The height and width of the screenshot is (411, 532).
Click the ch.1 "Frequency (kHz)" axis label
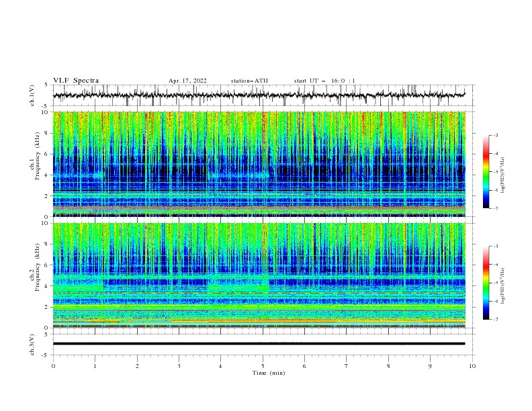point(37,156)
